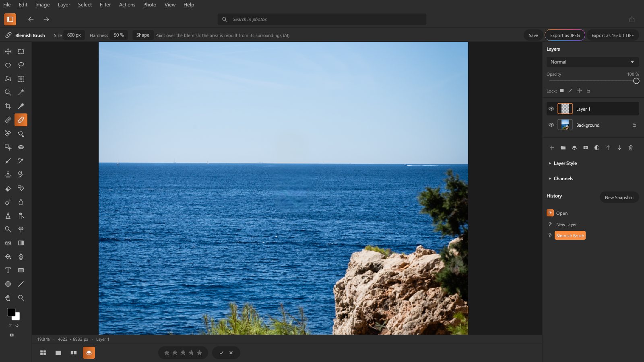
Task: Open the Normal blend mode dropdown
Action: [x=592, y=62]
